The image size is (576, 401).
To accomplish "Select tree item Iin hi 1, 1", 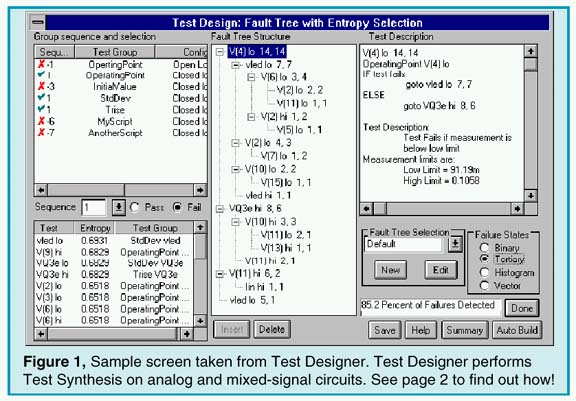I will tap(264, 287).
